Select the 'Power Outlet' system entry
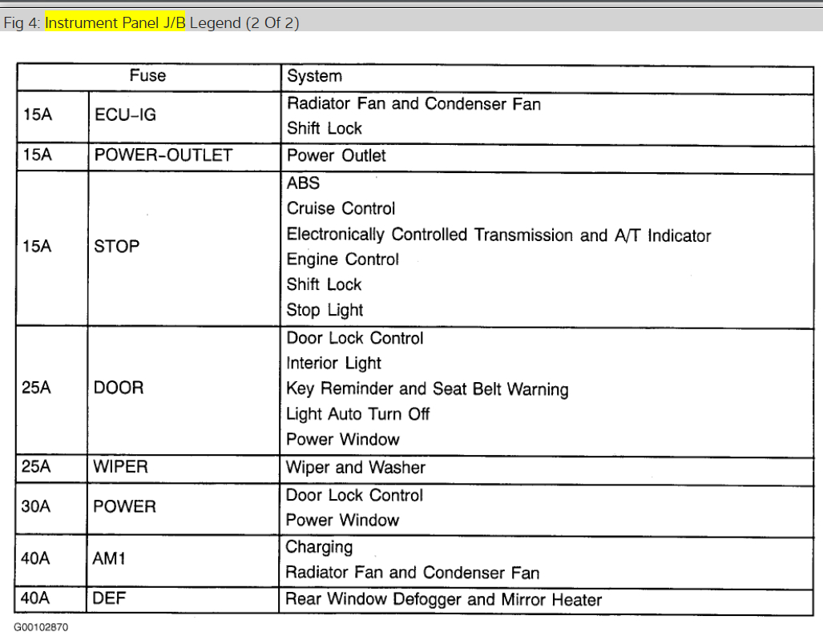Screen dimensions: 823x644 click(x=336, y=155)
